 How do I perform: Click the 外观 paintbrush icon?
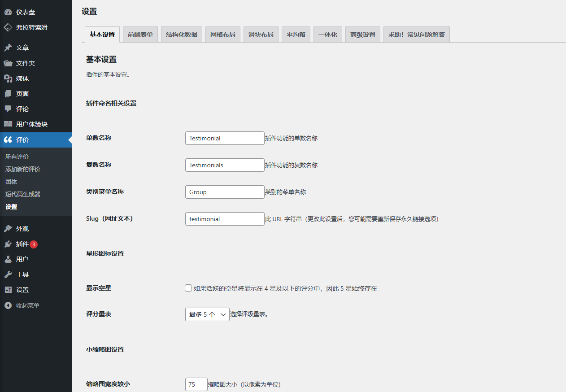8,229
